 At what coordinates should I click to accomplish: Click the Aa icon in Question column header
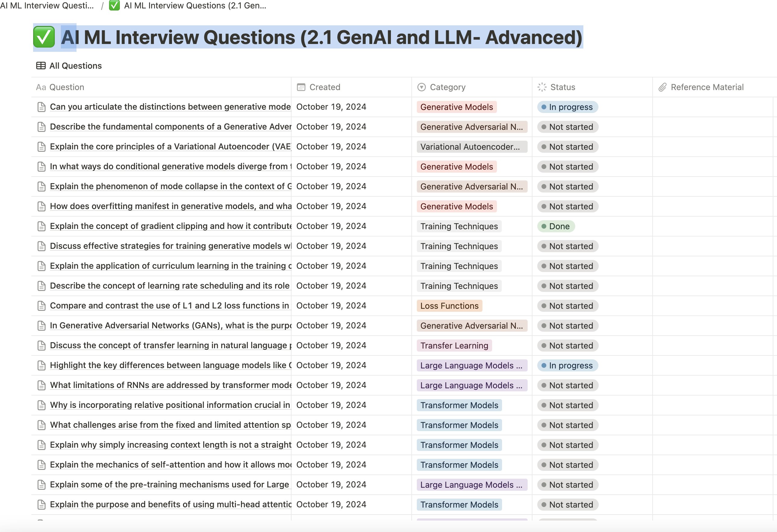click(41, 87)
